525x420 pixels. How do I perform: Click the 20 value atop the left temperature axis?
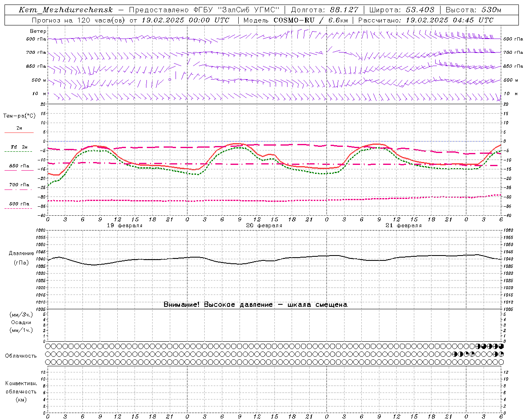[x=43, y=104]
